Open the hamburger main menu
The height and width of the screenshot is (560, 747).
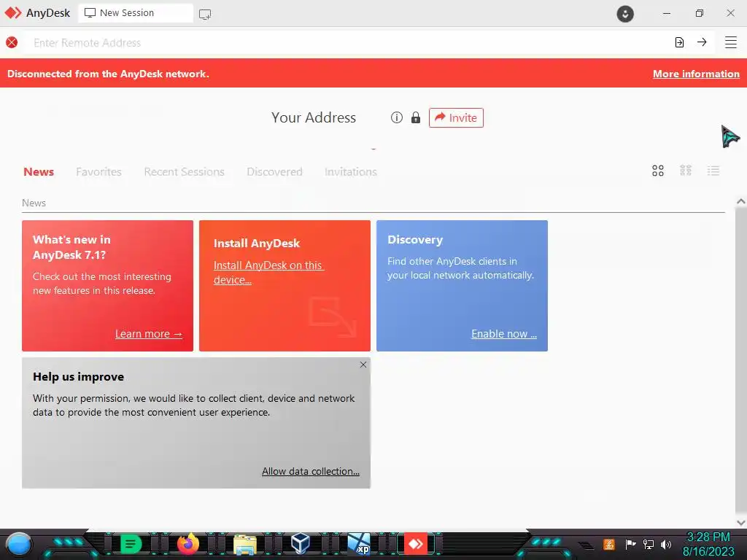click(x=731, y=42)
